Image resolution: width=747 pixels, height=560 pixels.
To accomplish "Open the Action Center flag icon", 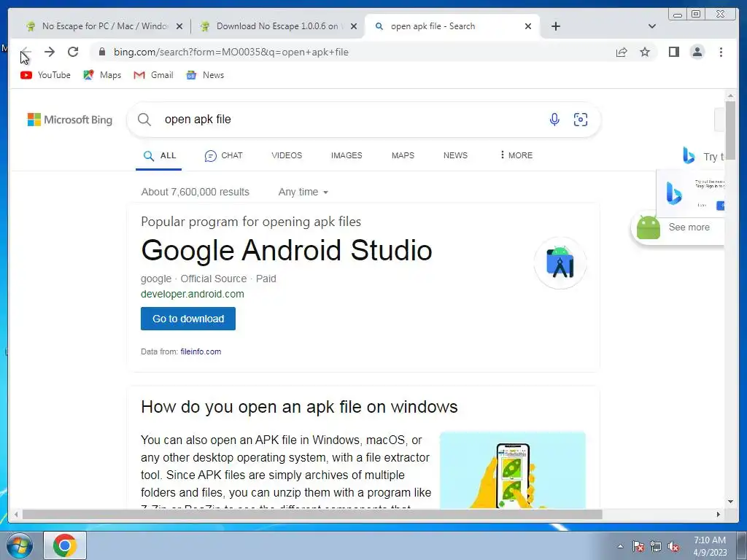I will click(x=638, y=546).
